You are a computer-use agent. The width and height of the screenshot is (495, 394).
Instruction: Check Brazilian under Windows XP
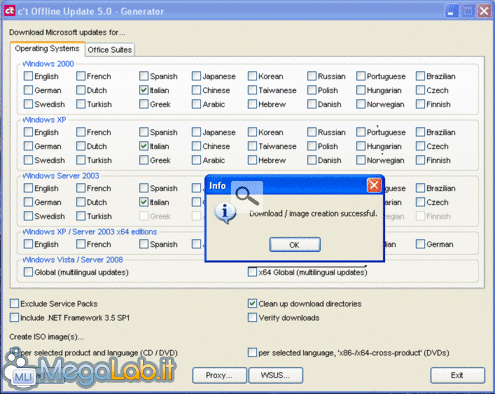tap(420, 132)
